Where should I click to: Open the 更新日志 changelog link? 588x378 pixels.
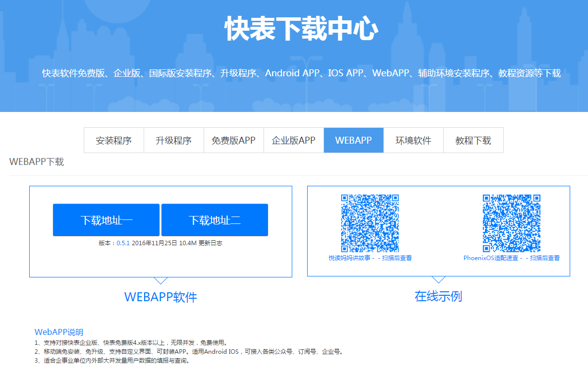click(211, 243)
